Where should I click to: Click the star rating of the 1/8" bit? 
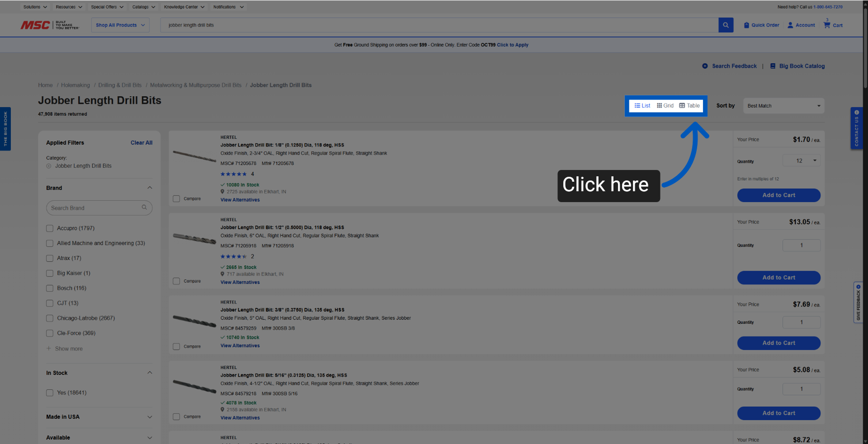point(234,174)
